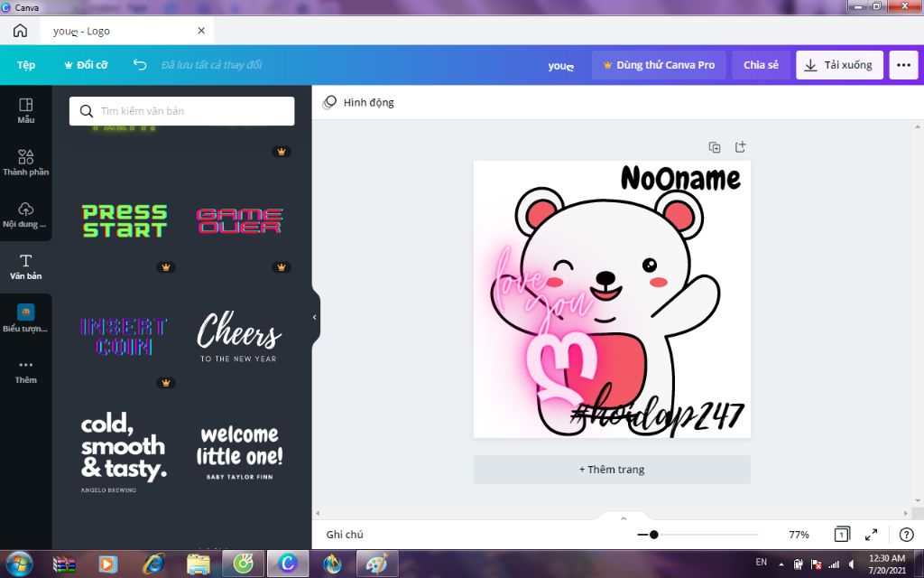Focus the Tìm kiếm văn bản search field
The height and width of the screenshot is (578, 924).
pos(181,111)
